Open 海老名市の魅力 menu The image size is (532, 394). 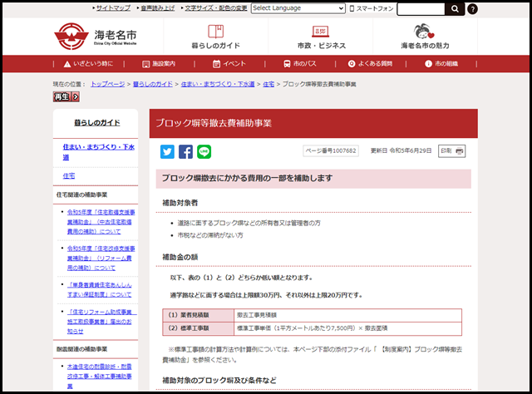coord(425,36)
